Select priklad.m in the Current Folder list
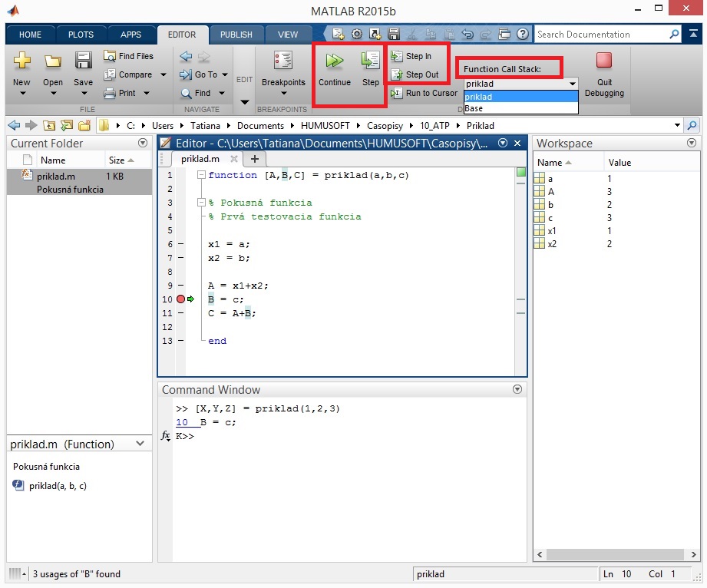 point(55,177)
